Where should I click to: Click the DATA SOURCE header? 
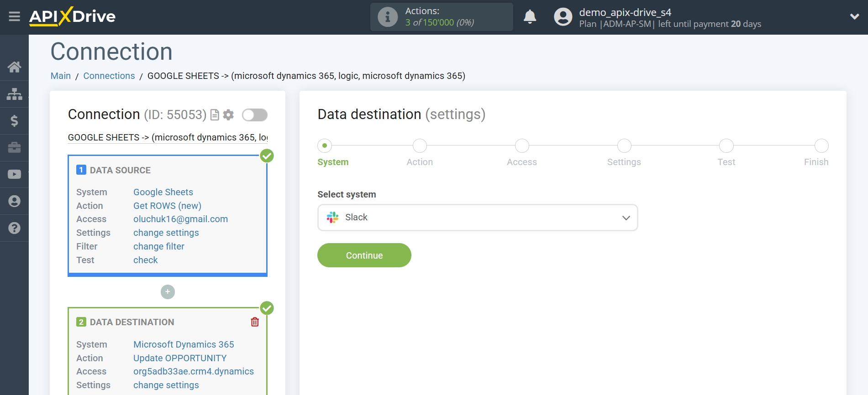[x=120, y=170]
